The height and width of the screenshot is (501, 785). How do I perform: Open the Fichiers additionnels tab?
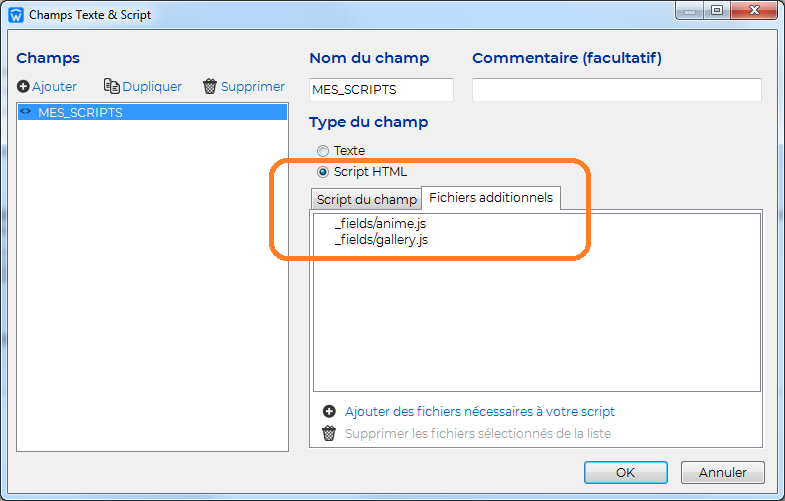tap(491, 198)
